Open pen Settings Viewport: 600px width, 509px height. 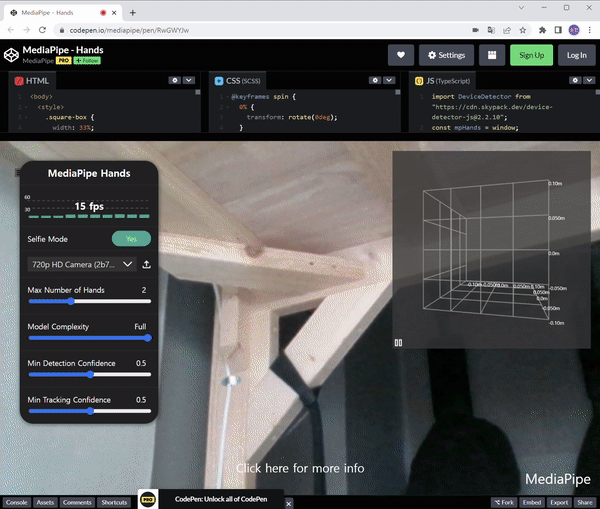pyautogui.click(x=446, y=55)
